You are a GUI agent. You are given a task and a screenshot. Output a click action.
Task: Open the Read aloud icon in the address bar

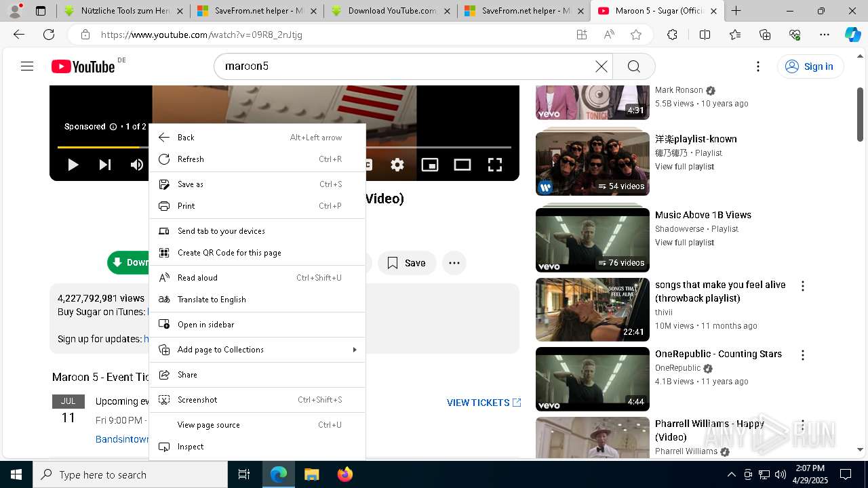pos(609,35)
